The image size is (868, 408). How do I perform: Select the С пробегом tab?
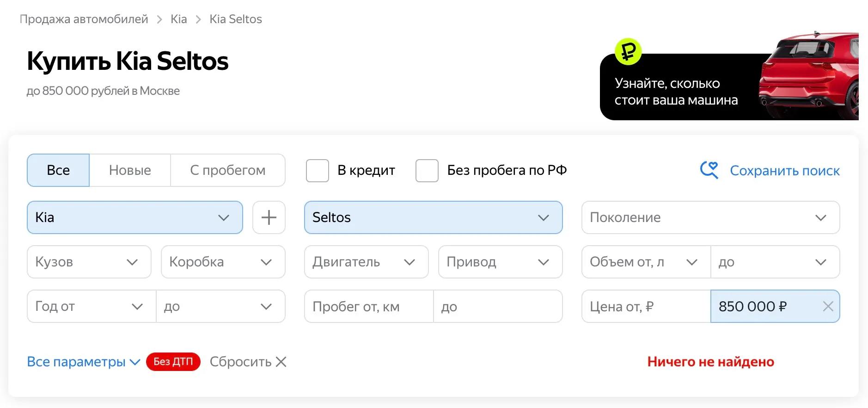pyautogui.click(x=227, y=170)
